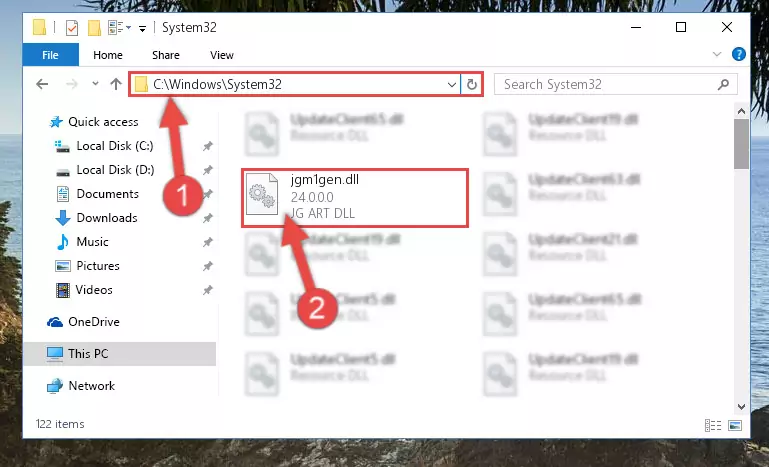This screenshot has width=769, height=467.
Task: Open the Share ribbon tab
Action: 166,55
